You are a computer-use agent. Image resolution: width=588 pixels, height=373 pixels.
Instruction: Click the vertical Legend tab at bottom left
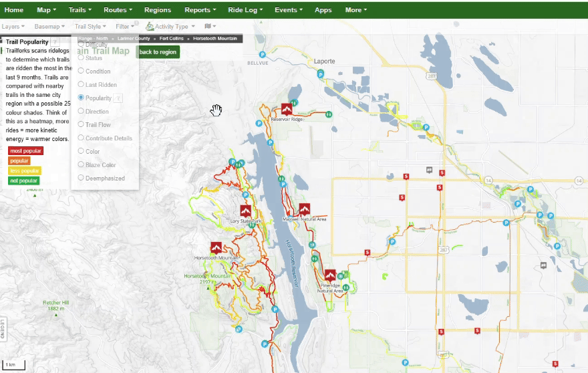(x=3, y=330)
